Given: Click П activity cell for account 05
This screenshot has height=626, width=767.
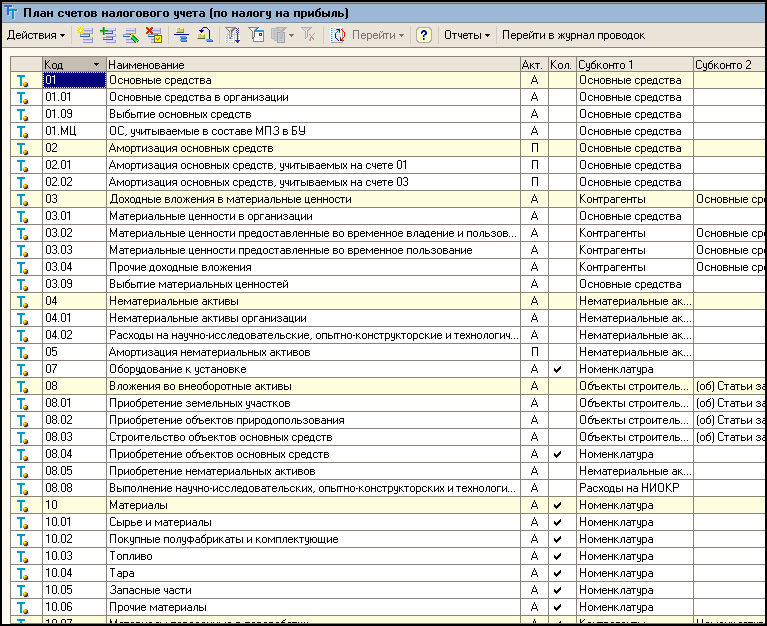Looking at the screenshot, I should [x=534, y=352].
